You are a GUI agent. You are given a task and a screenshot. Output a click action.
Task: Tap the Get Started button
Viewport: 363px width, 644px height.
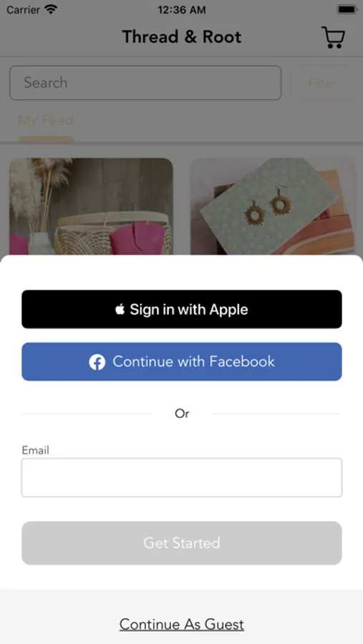[182, 543]
